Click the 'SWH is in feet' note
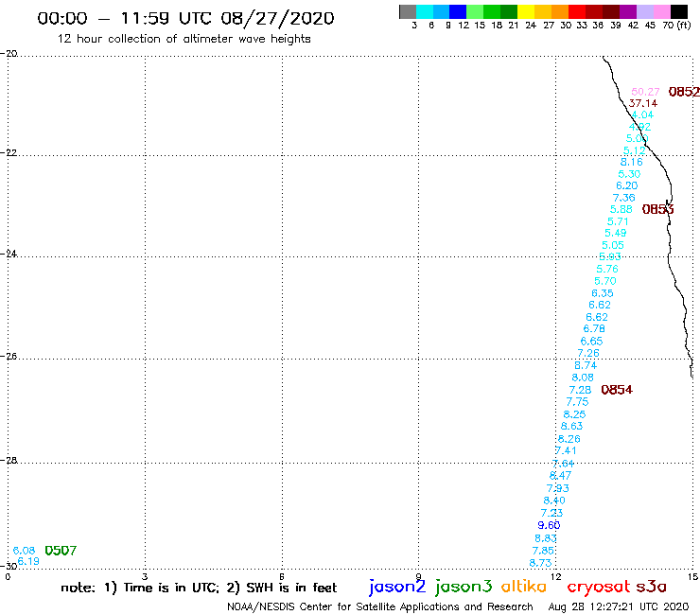This screenshot has height=615, width=700. tap(291, 588)
